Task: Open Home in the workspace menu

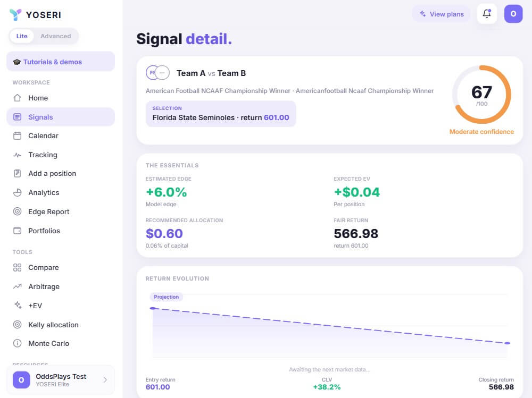Action: (x=61, y=98)
